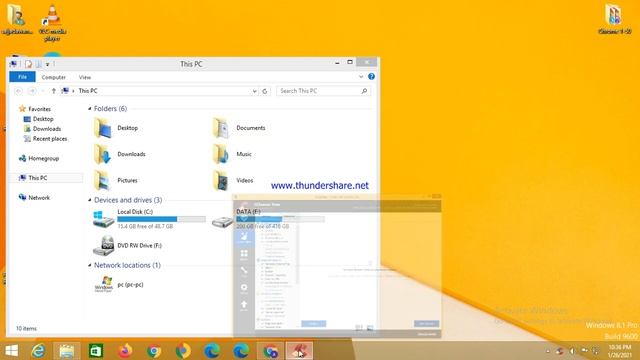Click the Forward navigation arrow

click(x=32, y=91)
